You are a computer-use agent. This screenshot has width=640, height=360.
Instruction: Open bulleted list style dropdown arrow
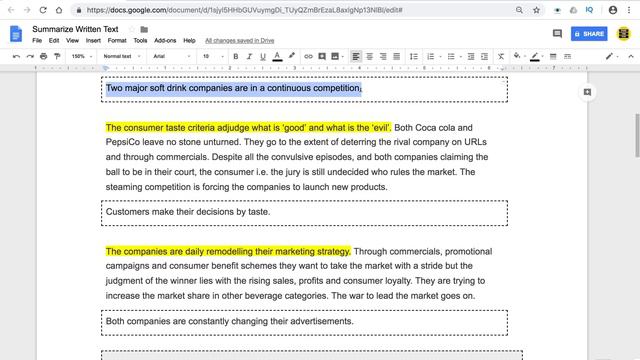(461, 57)
